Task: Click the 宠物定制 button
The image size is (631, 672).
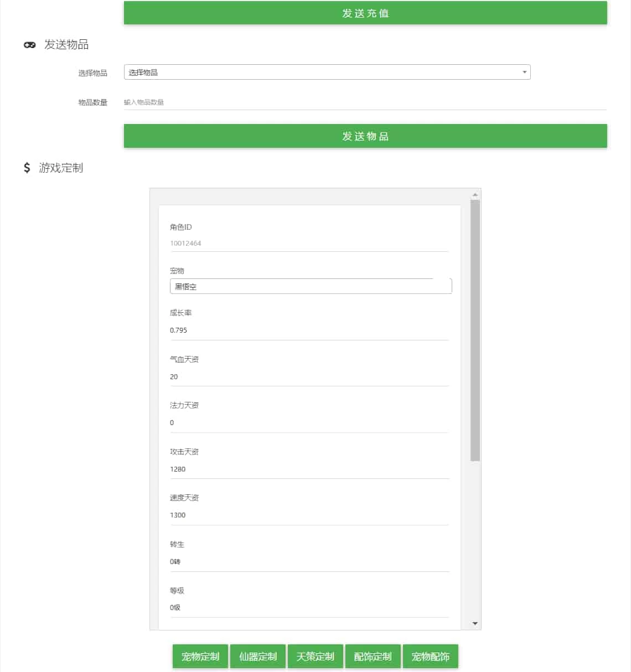Action: tap(200, 657)
